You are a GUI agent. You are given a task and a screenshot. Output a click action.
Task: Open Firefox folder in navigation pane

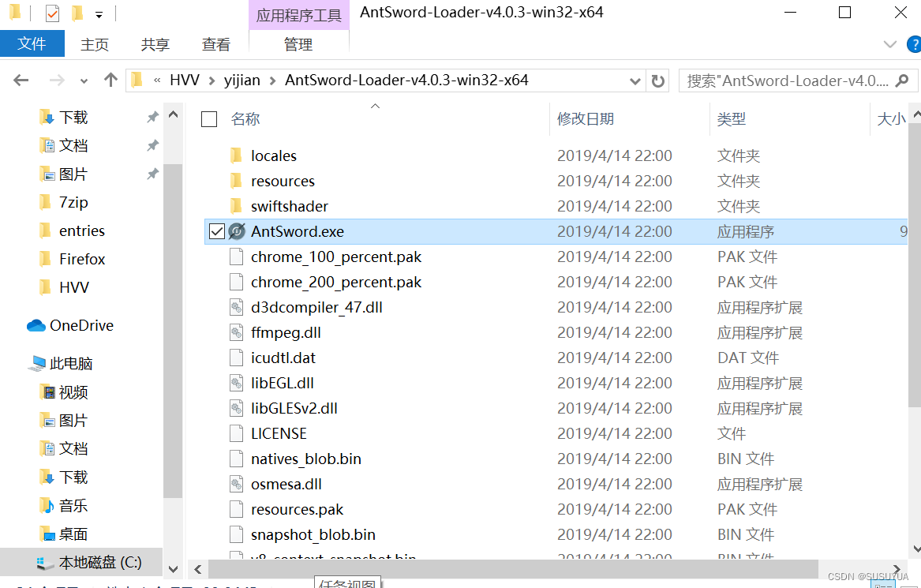72,259
